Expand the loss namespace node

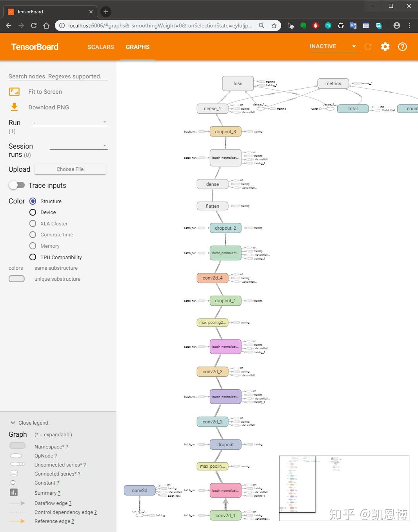[x=238, y=84]
